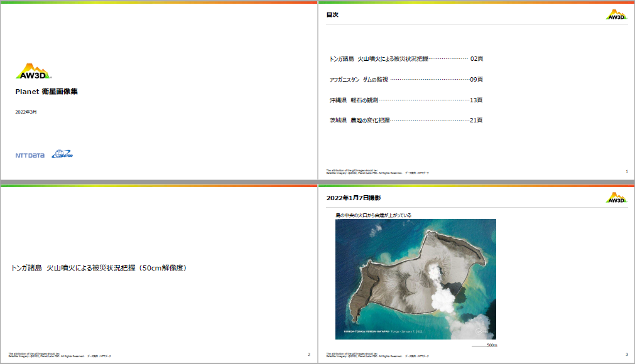Viewport: 635px width, 364px height.
Task: Click the NTT DATA logo
Action: tap(30, 155)
